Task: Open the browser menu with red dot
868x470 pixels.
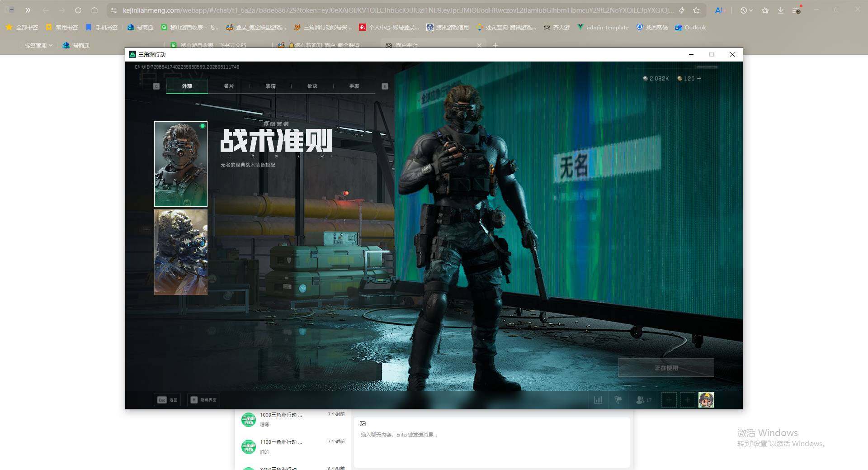Action: click(x=797, y=10)
